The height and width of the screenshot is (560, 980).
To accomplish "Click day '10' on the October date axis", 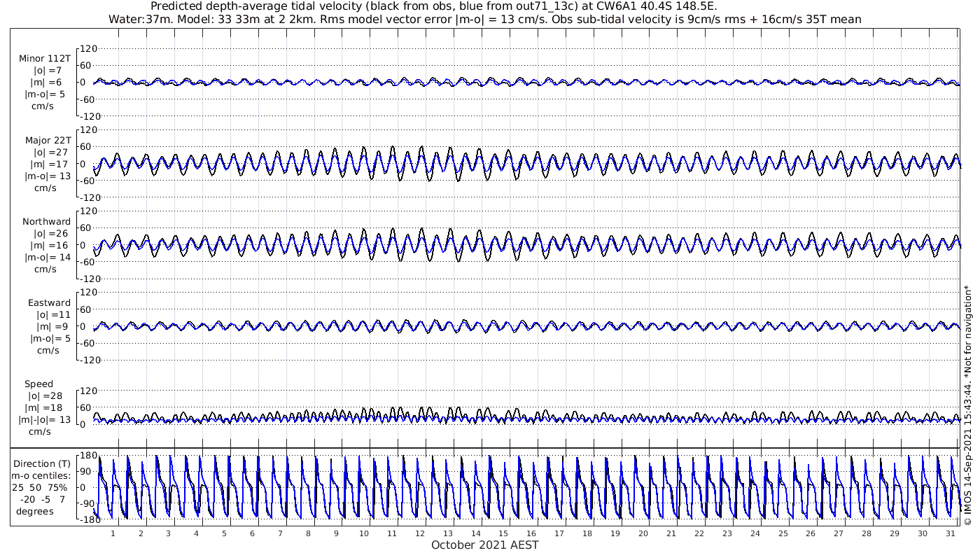I will pyautogui.click(x=364, y=533).
